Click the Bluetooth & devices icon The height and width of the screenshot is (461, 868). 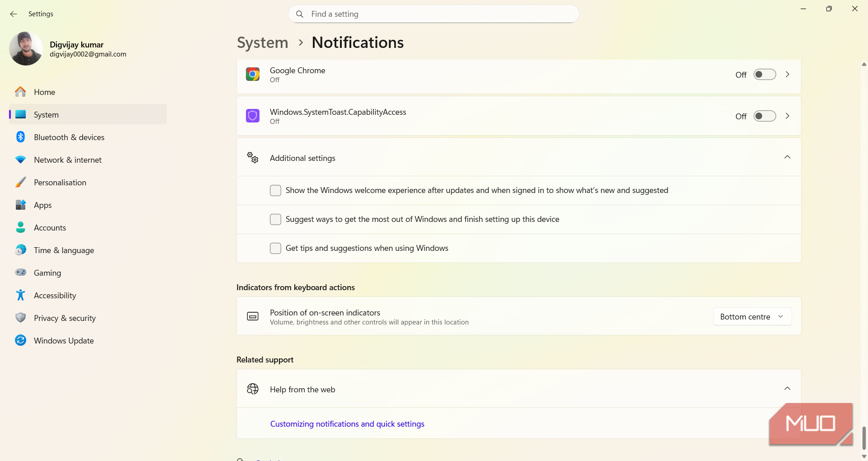[x=20, y=137]
